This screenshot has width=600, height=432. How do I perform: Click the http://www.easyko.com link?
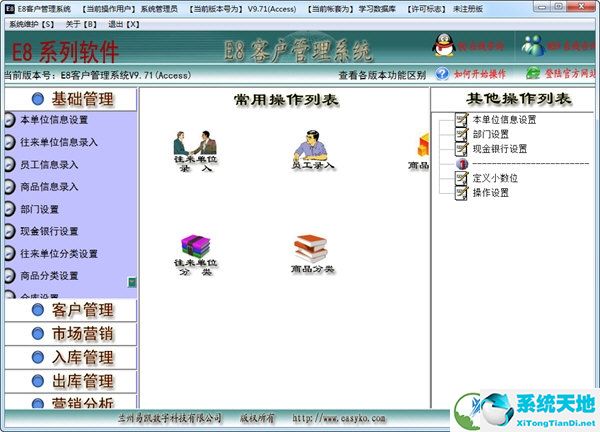click(x=339, y=418)
